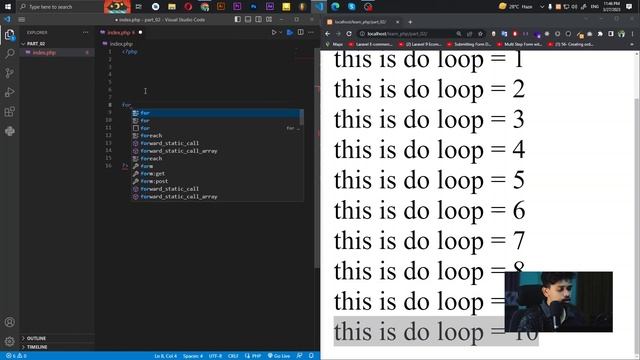
Task: Open the Maps bookmark
Action: tap(334, 44)
